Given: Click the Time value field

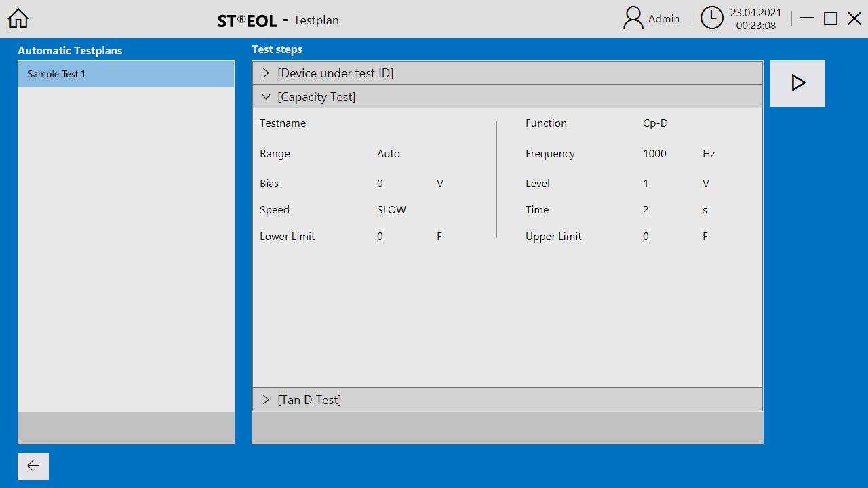Looking at the screenshot, I should click(646, 210).
